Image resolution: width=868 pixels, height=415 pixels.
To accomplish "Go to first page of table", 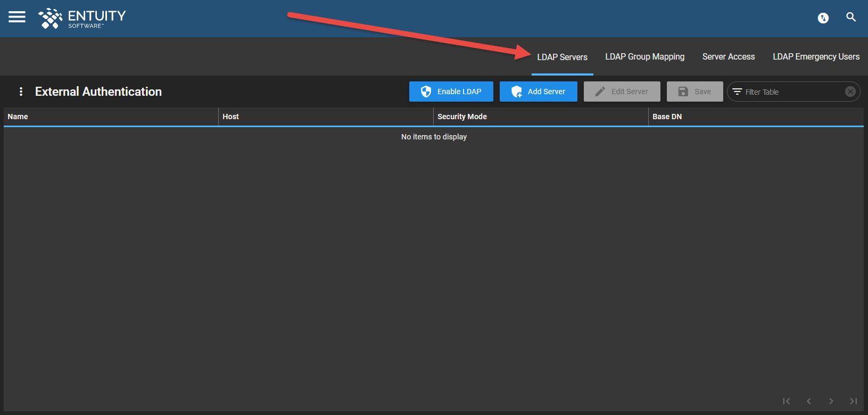I will (786, 401).
